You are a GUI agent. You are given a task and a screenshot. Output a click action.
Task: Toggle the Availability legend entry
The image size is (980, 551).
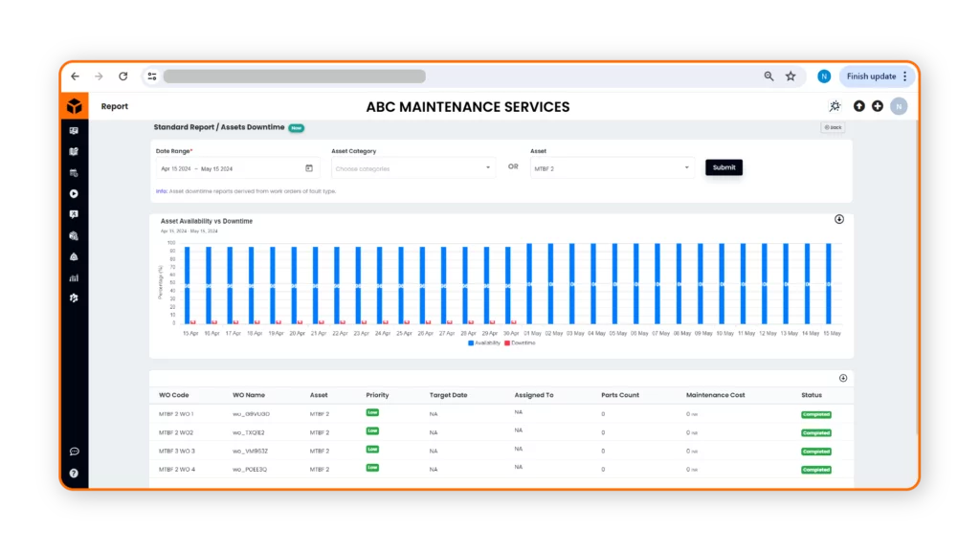coord(483,343)
